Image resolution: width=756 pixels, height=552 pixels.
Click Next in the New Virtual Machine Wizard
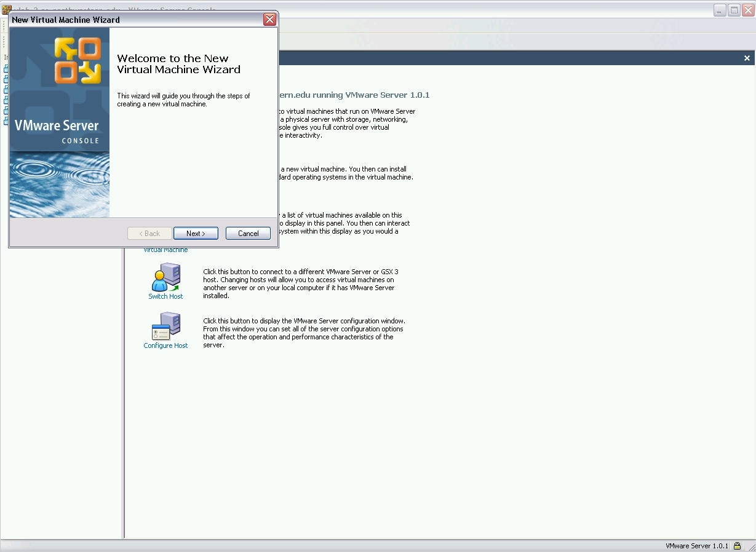196,234
